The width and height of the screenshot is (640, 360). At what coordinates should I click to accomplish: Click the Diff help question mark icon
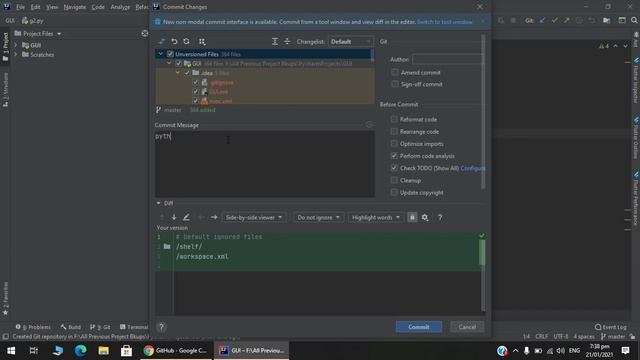pyautogui.click(x=440, y=218)
